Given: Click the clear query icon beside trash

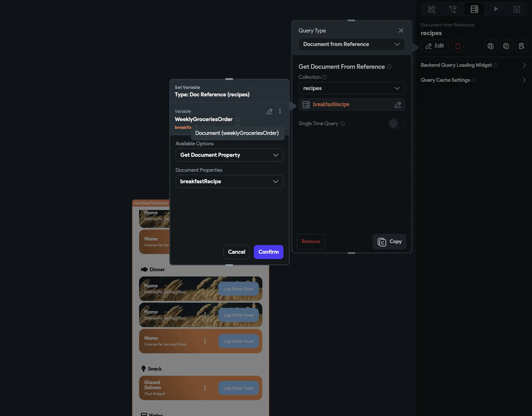Looking at the screenshot, I should pos(491,46).
